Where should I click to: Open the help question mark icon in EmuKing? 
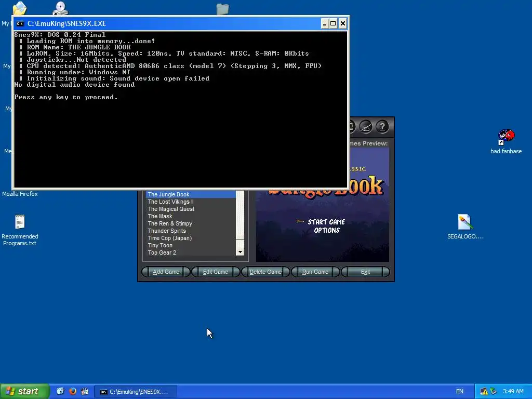pyautogui.click(x=382, y=127)
